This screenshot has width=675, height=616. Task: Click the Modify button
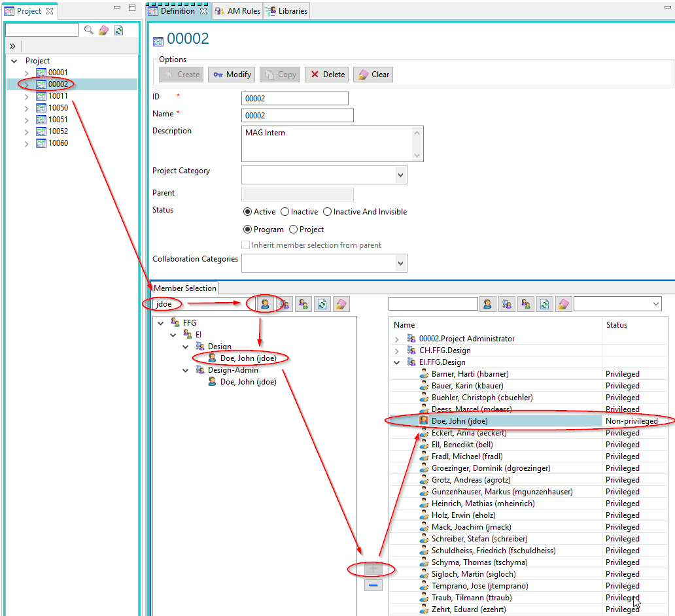232,75
